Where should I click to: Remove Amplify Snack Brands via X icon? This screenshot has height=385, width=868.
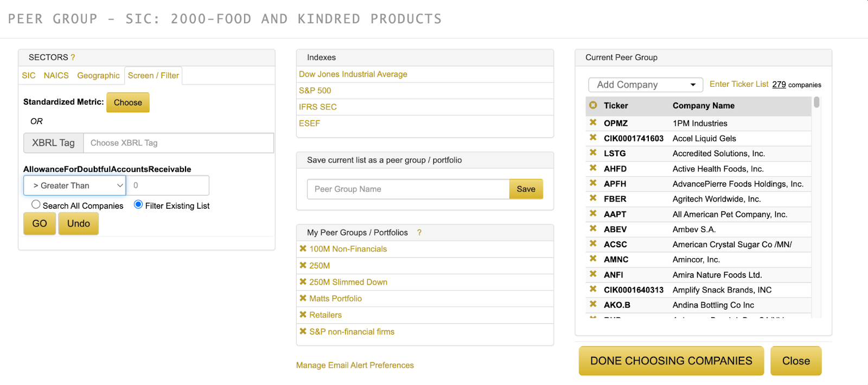[593, 290]
